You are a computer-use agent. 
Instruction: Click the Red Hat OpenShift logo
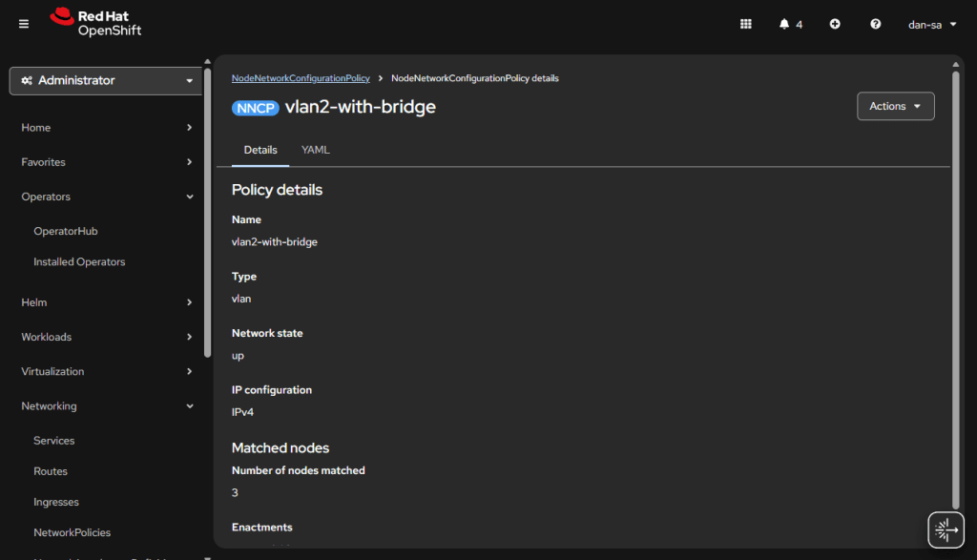coord(95,23)
